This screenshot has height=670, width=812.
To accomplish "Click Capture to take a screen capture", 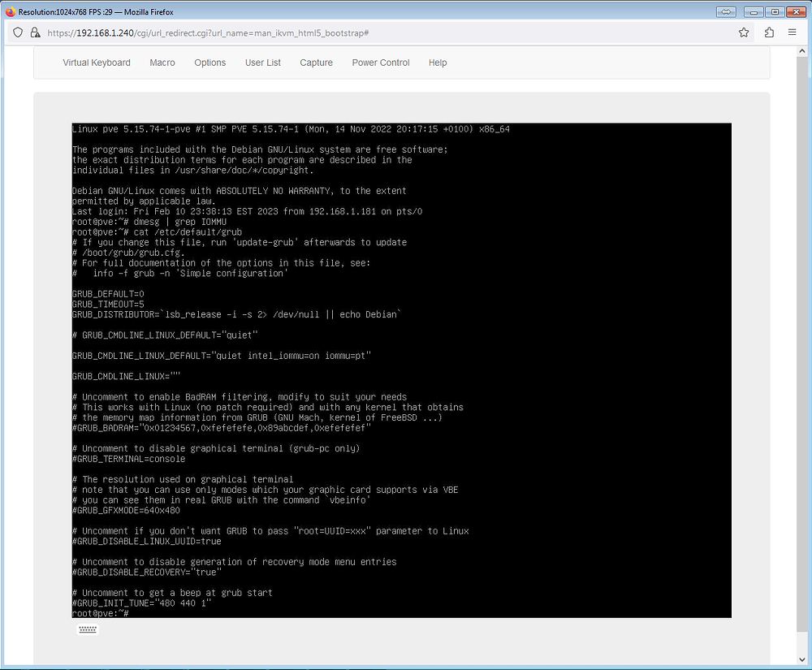I will point(316,63).
